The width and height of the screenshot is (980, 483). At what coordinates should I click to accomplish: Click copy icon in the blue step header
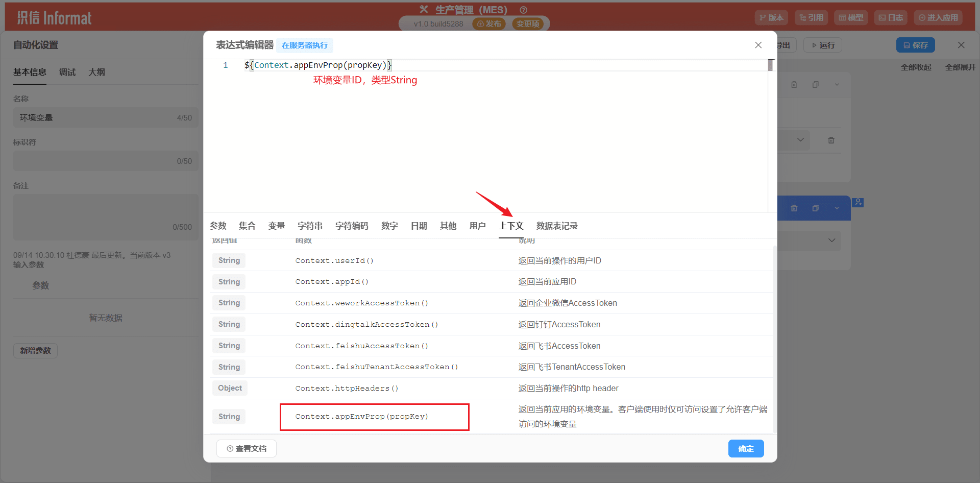815,208
